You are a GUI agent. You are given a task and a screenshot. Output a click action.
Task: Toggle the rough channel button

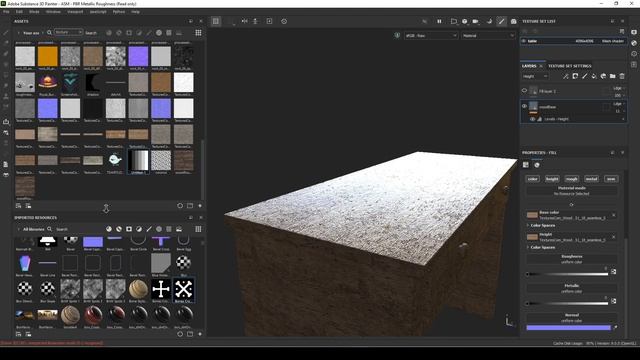571,179
